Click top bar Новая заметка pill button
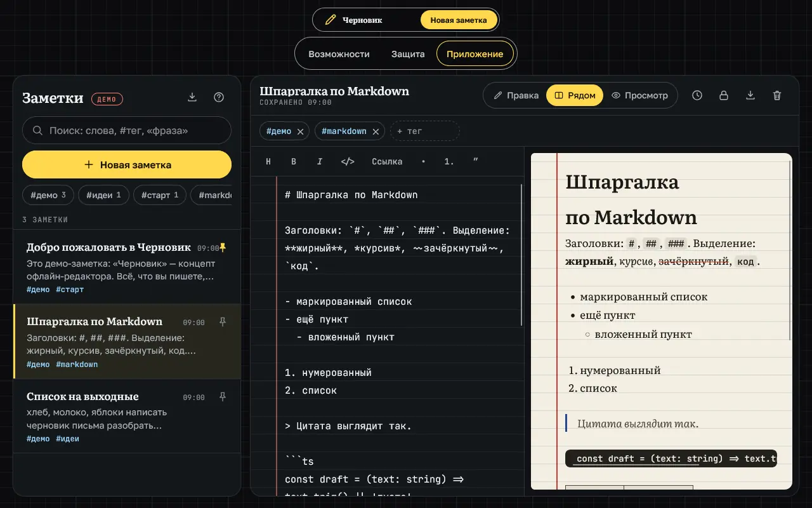 (x=459, y=20)
